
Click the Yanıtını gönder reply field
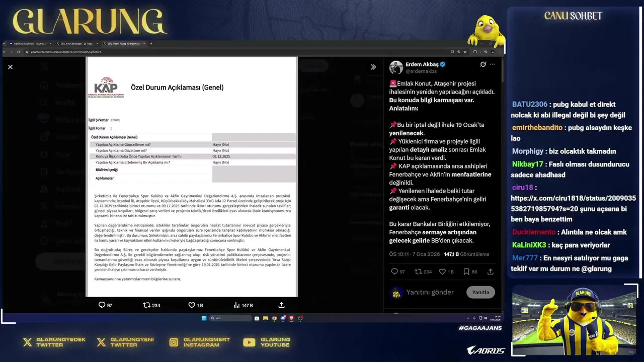click(x=430, y=292)
